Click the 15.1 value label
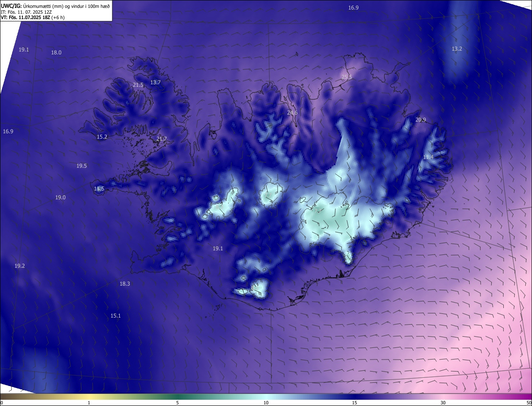Image resolution: width=532 pixels, height=406 pixels. click(x=116, y=316)
